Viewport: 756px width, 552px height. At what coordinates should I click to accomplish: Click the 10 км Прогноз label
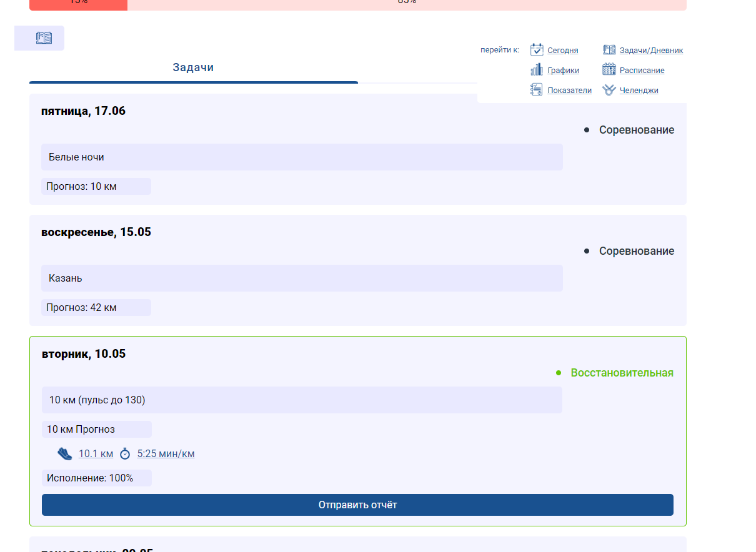click(97, 430)
